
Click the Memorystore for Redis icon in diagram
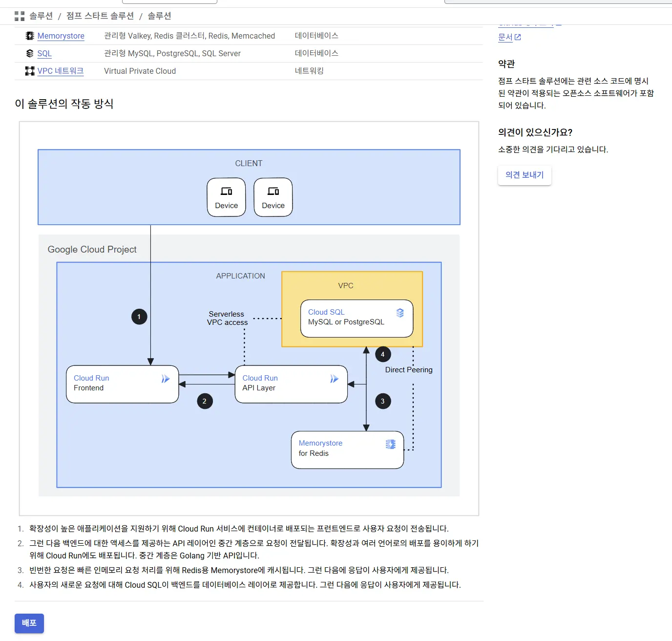(390, 444)
